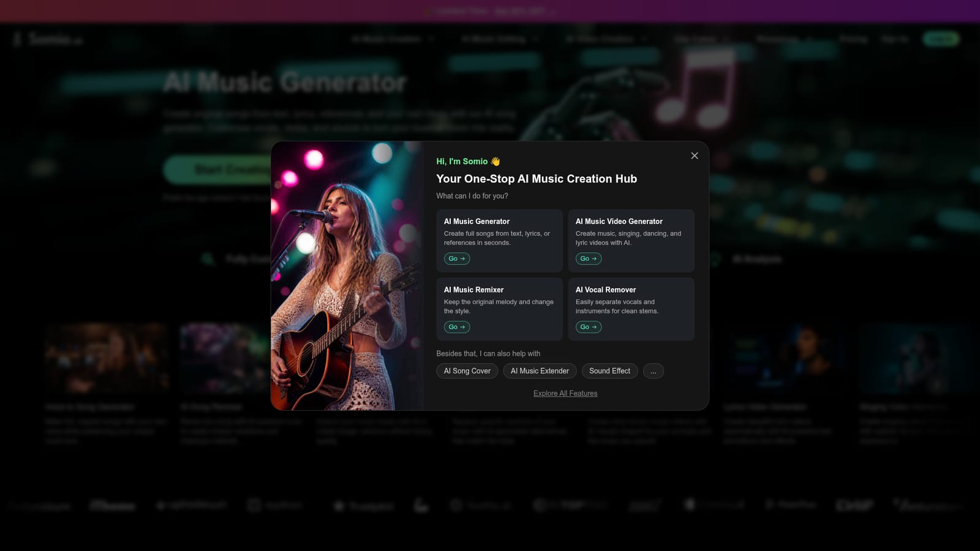Go to AI Music Generator
Screen dimensions: 980x551
tap(457, 258)
